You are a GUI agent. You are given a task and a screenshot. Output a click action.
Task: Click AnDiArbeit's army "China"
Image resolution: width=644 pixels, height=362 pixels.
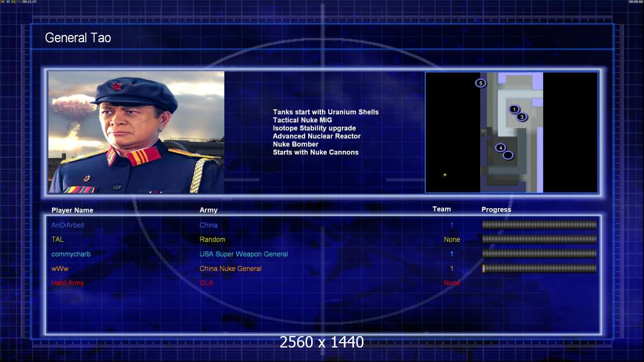(208, 225)
